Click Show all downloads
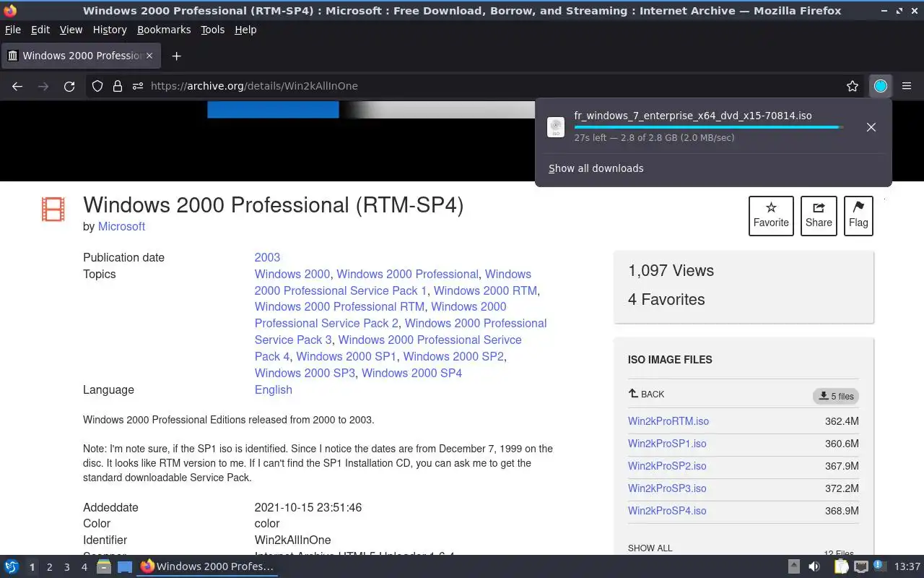The width and height of the screenshot is (924, 578). [x=596, y=168]
